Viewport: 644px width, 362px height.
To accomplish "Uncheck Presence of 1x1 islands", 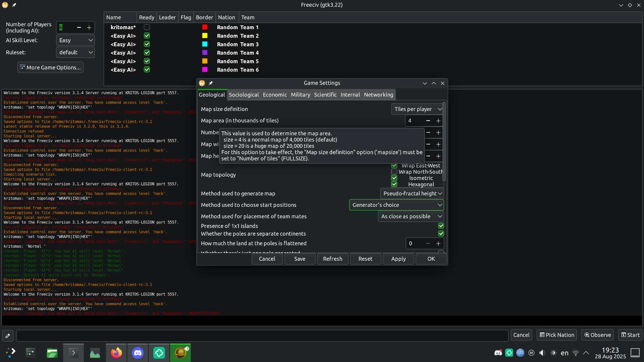I will click(441, 226).
